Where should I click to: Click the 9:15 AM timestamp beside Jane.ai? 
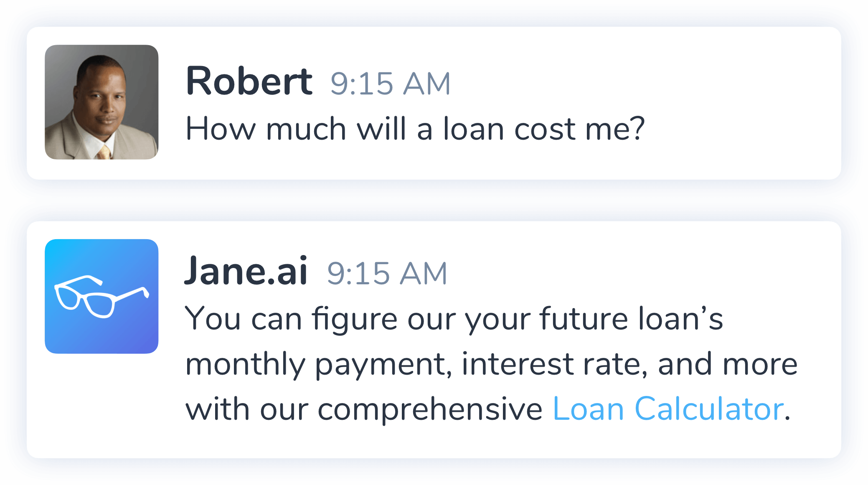pyautogui.click(x=387, y=273)
